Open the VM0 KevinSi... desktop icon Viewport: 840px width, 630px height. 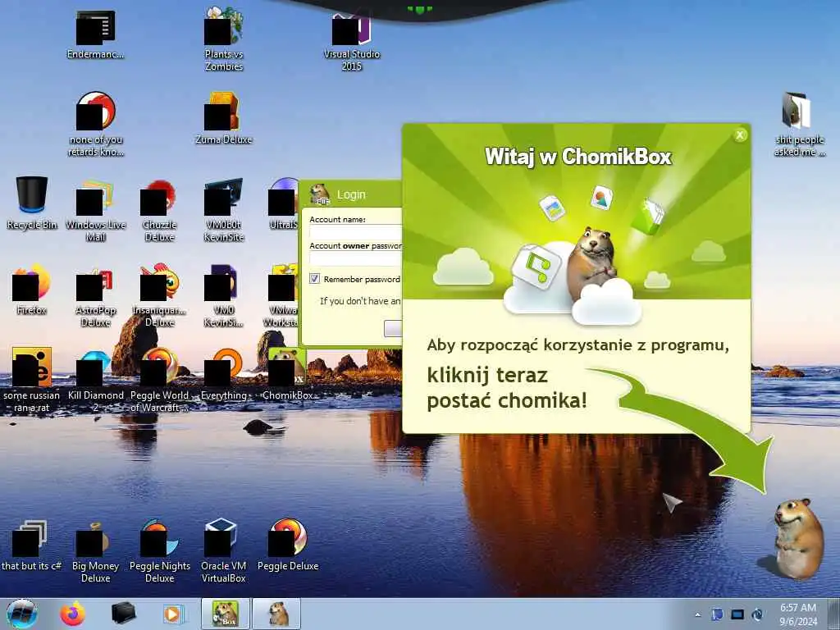click(x=223, y=295)
